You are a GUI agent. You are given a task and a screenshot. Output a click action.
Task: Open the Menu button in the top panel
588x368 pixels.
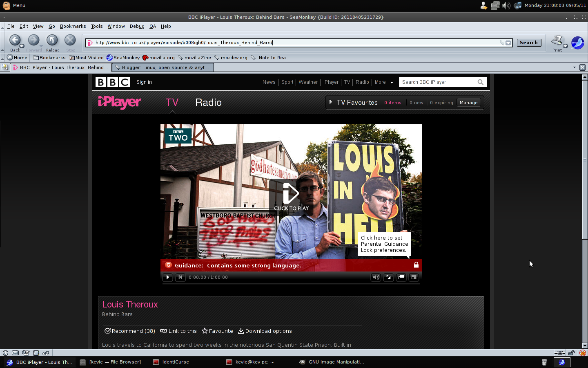[x=14, y=5]
